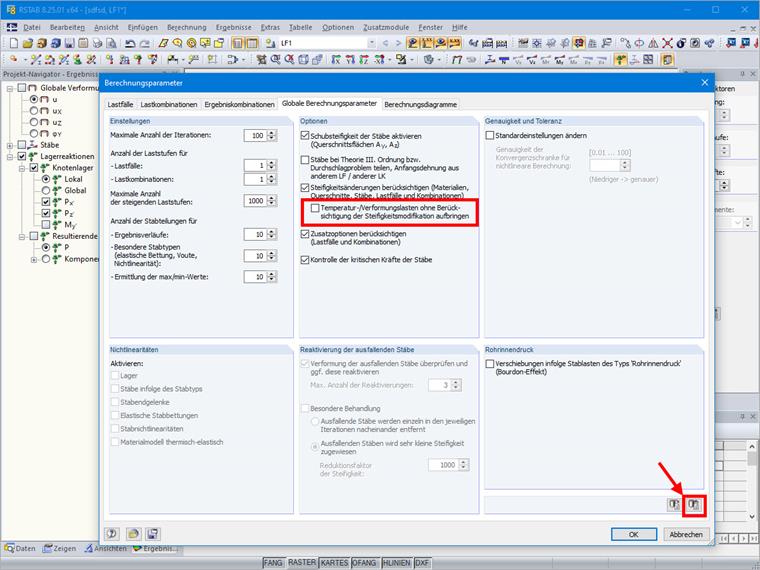Uncheck Zusatzoptionen berücksichtigen

coord(305,234)
